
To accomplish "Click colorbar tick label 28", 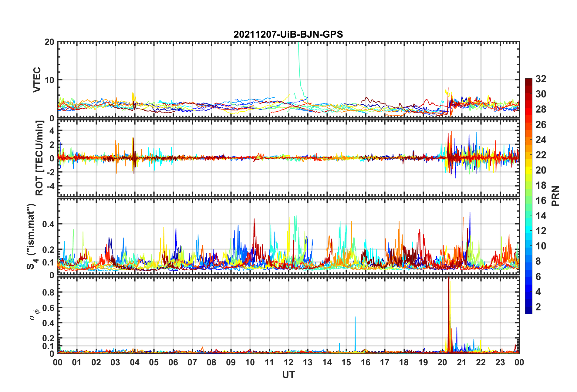I will coord(541,109).
